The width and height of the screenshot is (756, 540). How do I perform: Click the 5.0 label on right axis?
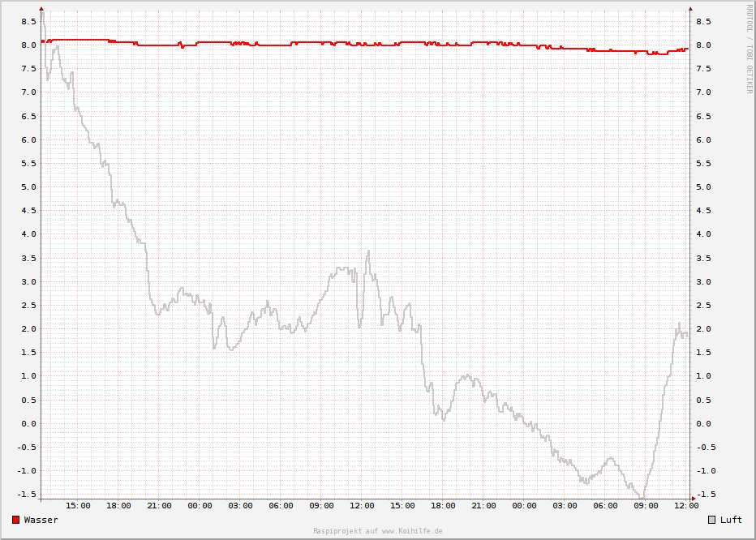(703, 186)
